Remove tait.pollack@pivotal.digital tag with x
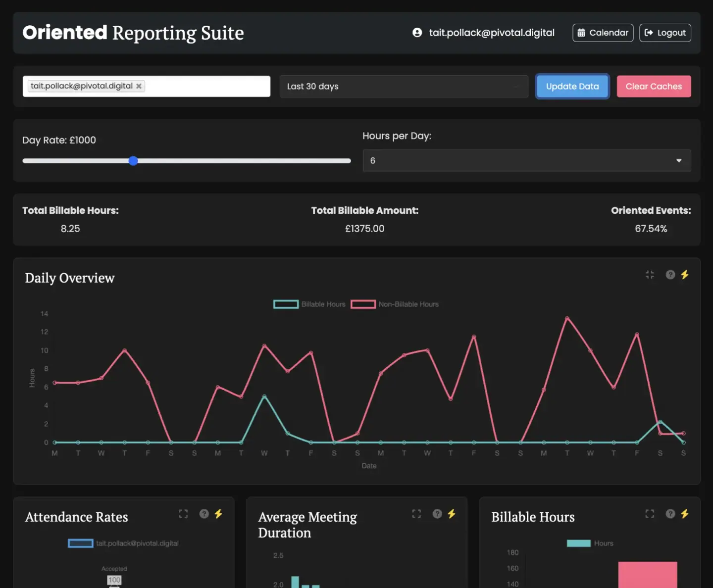The width and height of the screenshot is (713, 588). [x=139, y=86]
